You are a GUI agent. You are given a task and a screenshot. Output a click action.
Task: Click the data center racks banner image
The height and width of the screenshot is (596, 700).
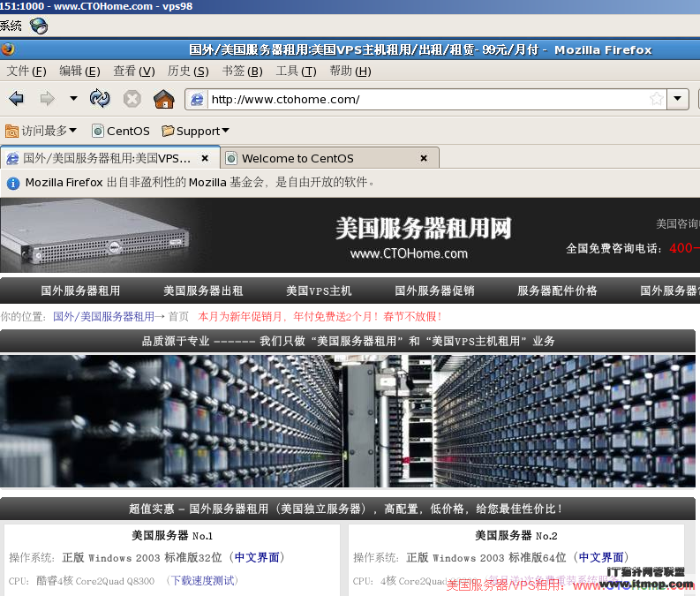coord(348,420)
